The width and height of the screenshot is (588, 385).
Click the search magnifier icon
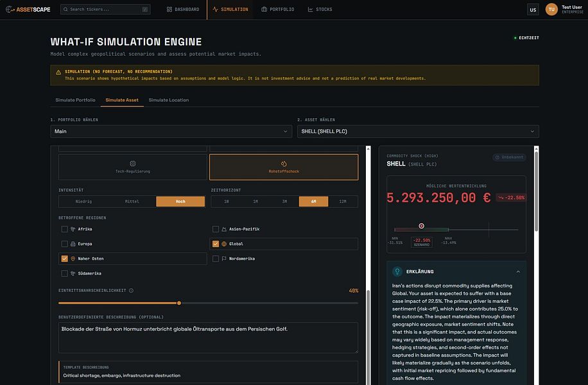pos(65,10)
